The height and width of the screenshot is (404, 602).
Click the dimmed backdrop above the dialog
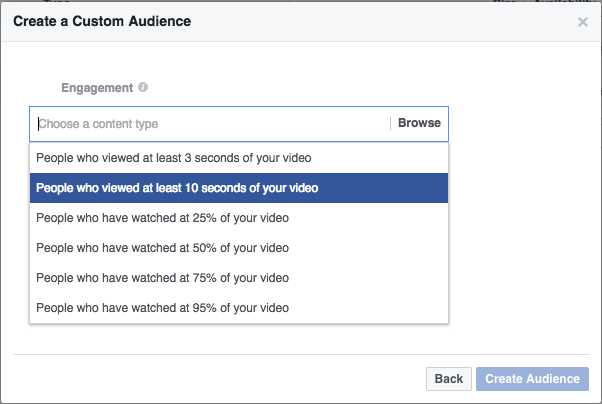tap(300, 1)
